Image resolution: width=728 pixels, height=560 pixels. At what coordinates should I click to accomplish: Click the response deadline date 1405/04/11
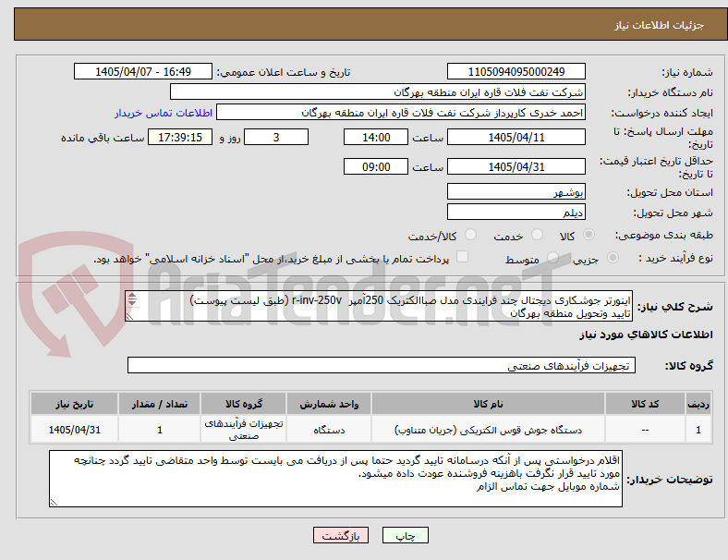(516, 137)
